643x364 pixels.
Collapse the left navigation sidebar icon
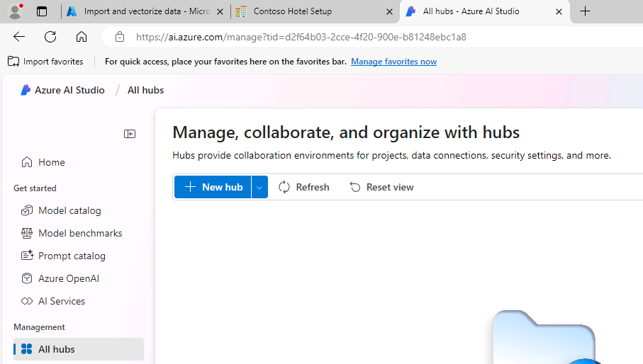coord(130,134)
